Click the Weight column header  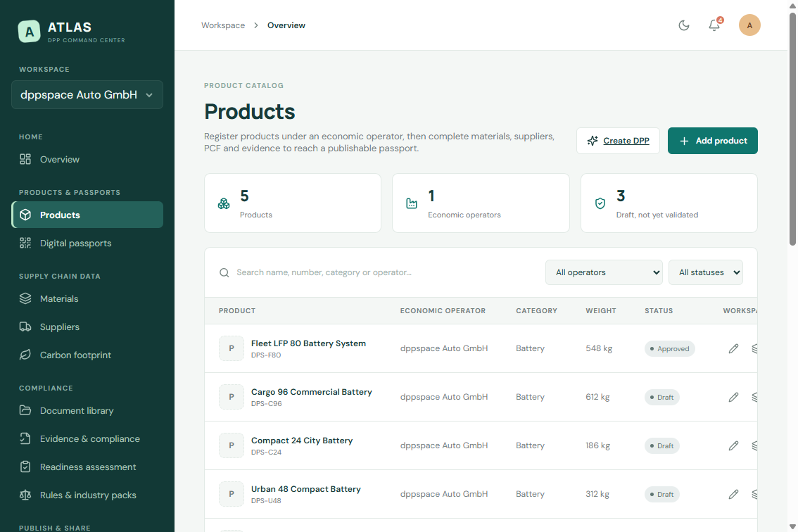(x=601, y=310)
